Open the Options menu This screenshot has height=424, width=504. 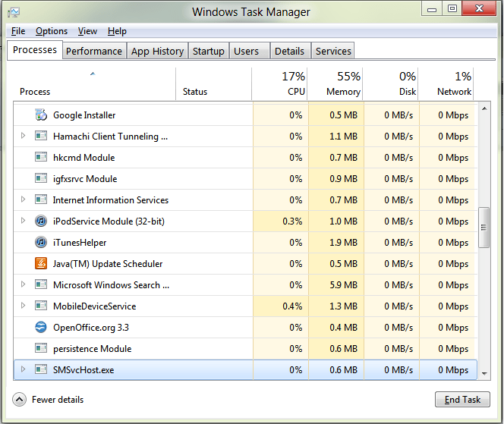[52, 31]
